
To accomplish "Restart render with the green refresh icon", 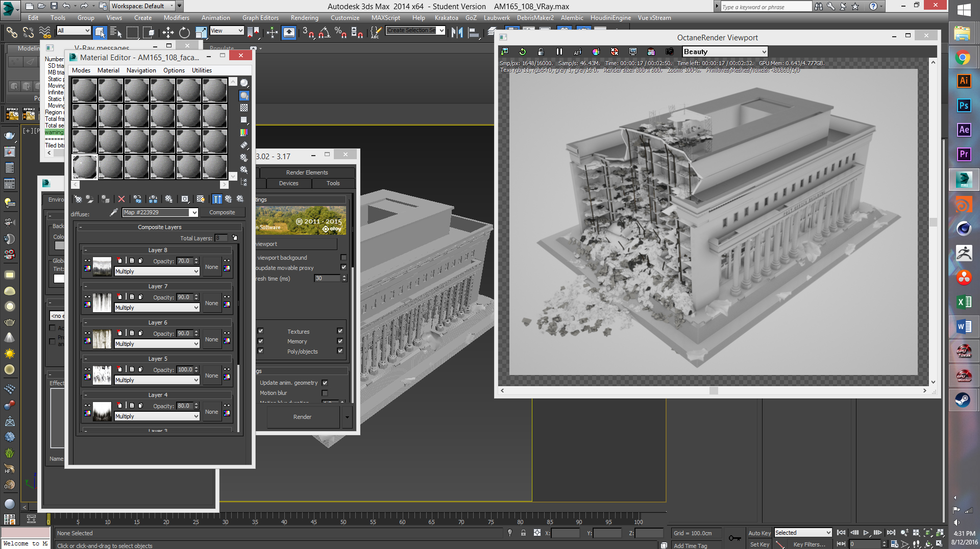I will (522, 52).
